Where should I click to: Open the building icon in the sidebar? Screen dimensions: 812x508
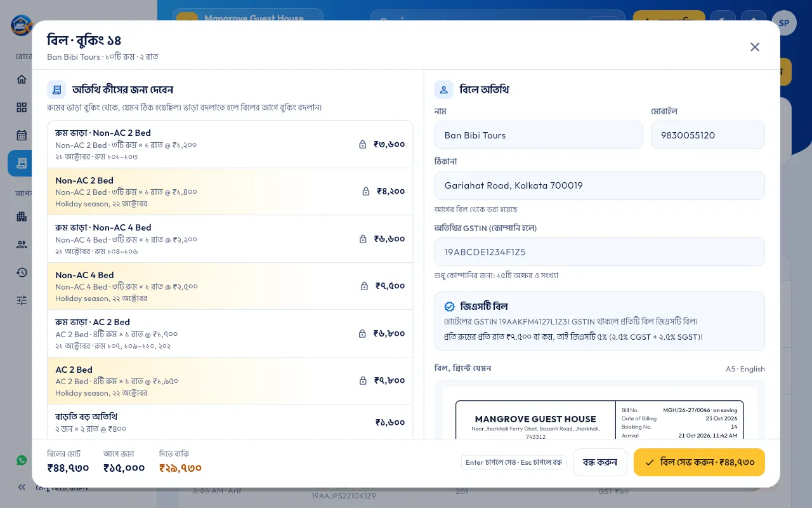(x=22, y=217)
